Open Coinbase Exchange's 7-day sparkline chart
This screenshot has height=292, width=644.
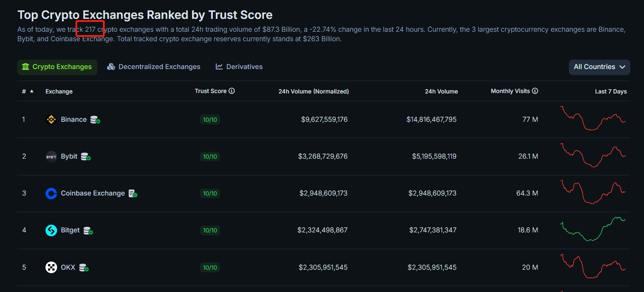click(x=593, y=192)
